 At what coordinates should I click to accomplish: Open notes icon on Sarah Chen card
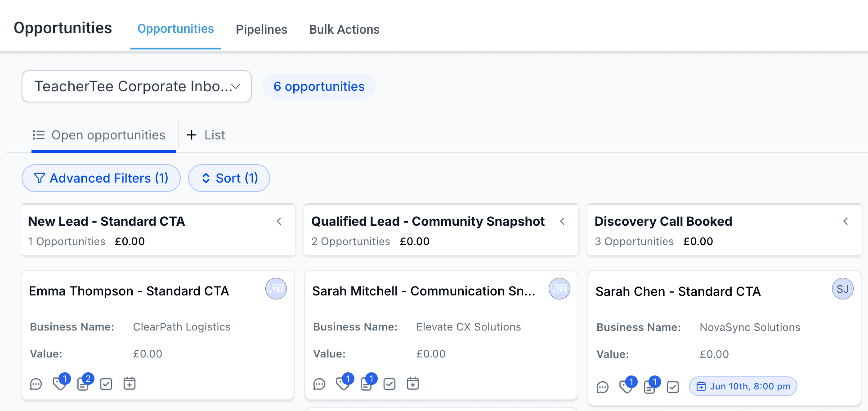point(649,387)
